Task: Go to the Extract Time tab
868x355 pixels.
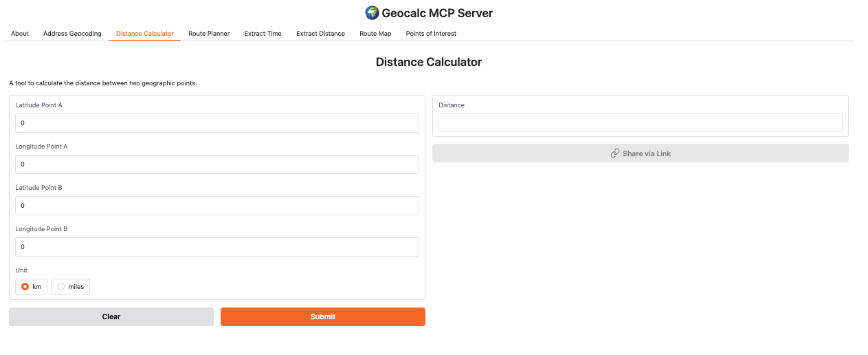Action: pyautogui.click(x=263, y=34)
